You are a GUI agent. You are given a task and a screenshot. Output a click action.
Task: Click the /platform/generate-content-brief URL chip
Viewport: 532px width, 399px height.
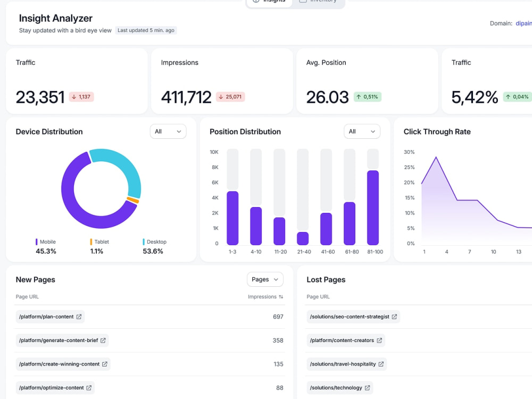pos(62,340)
